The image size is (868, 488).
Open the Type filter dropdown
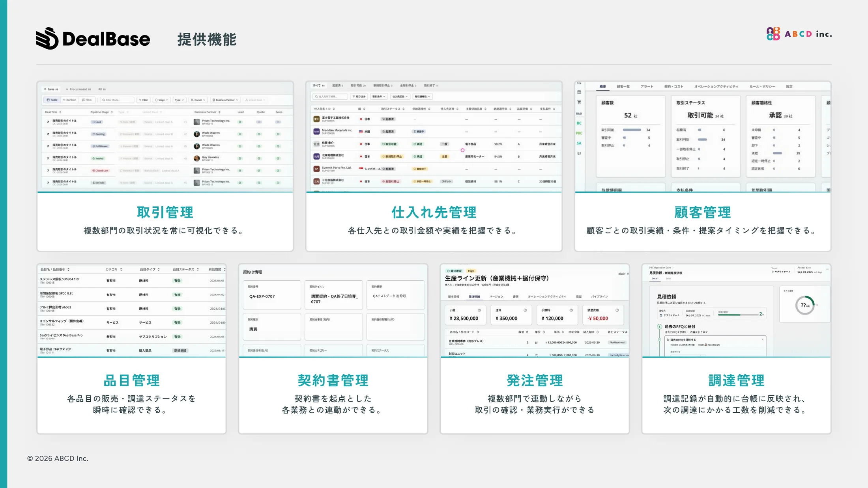pos(179,100)
